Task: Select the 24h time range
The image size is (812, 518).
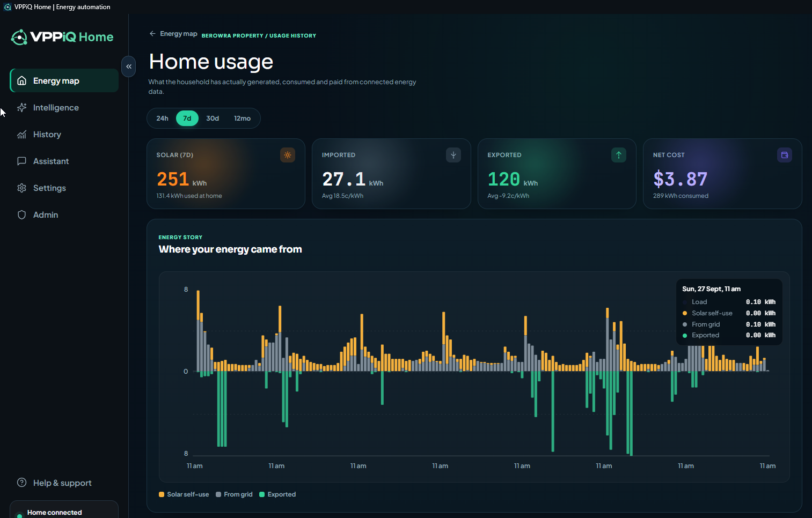Action: point(162,119)
